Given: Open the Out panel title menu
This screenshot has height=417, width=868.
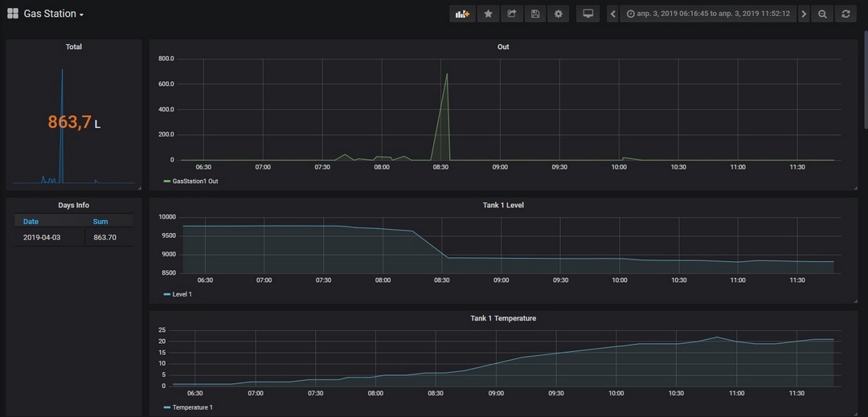Looking at the screenshot, I should point(503,47).
